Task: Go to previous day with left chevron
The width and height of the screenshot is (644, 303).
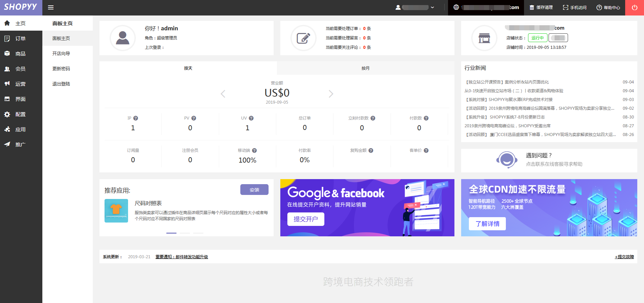Action: point(223,94)
